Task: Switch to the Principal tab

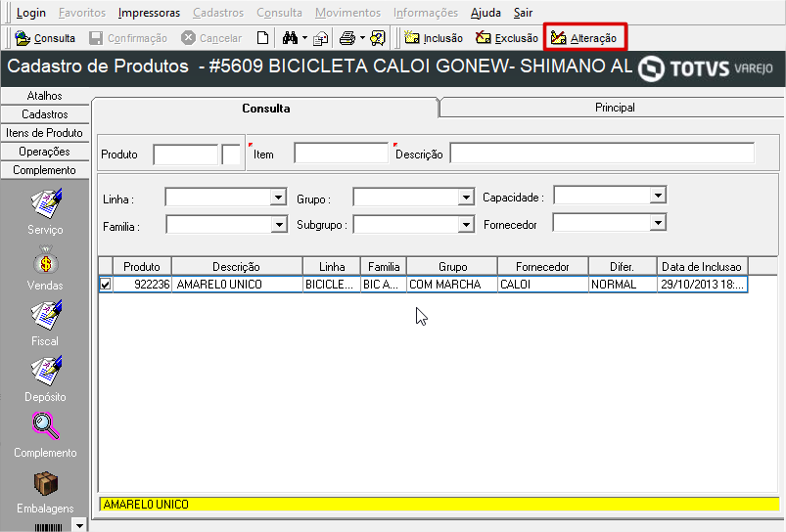Action: (x=615, y=108)
